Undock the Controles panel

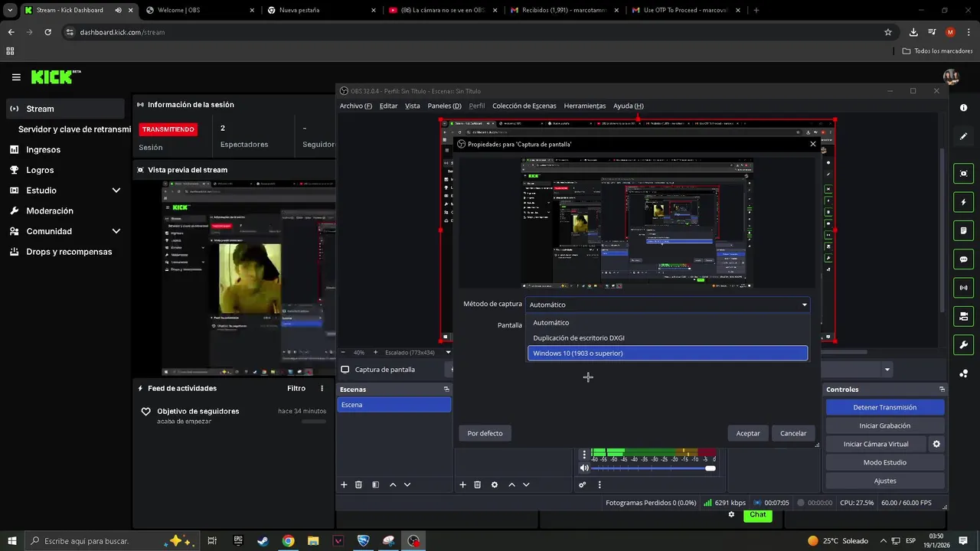coord(942,390)
